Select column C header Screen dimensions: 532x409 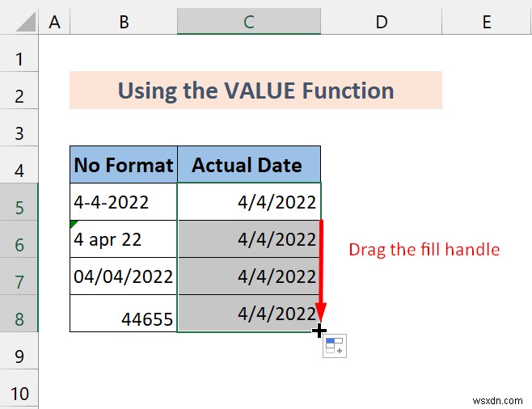click(249, 22)
